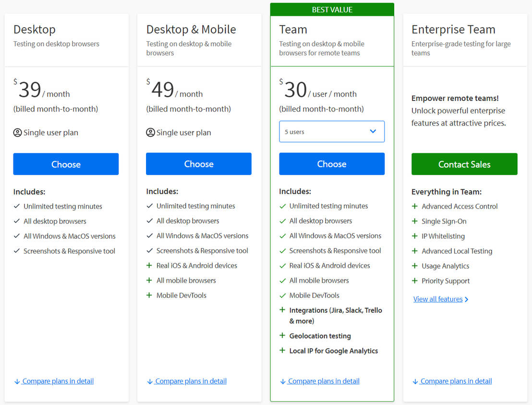Expand View all features link

click(x=440, y=299)
